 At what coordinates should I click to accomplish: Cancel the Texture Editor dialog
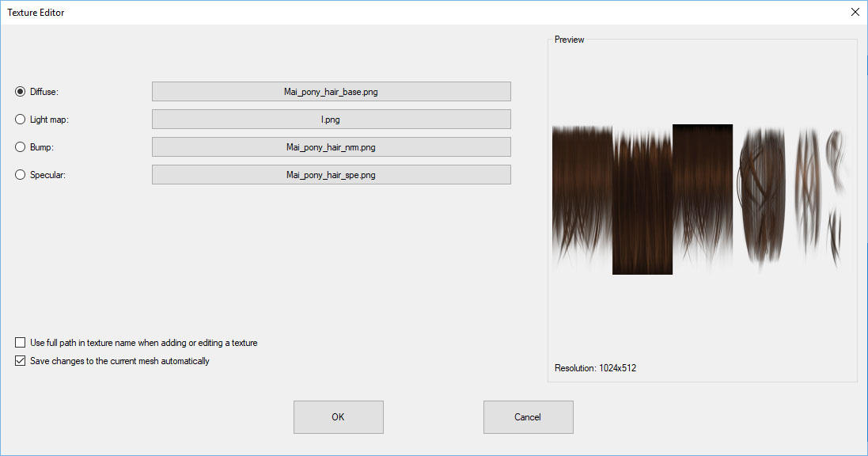[528, 416]
